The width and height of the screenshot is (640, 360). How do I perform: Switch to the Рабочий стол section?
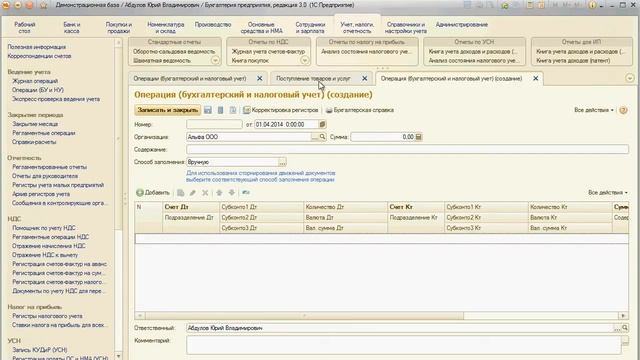(24, 28)
